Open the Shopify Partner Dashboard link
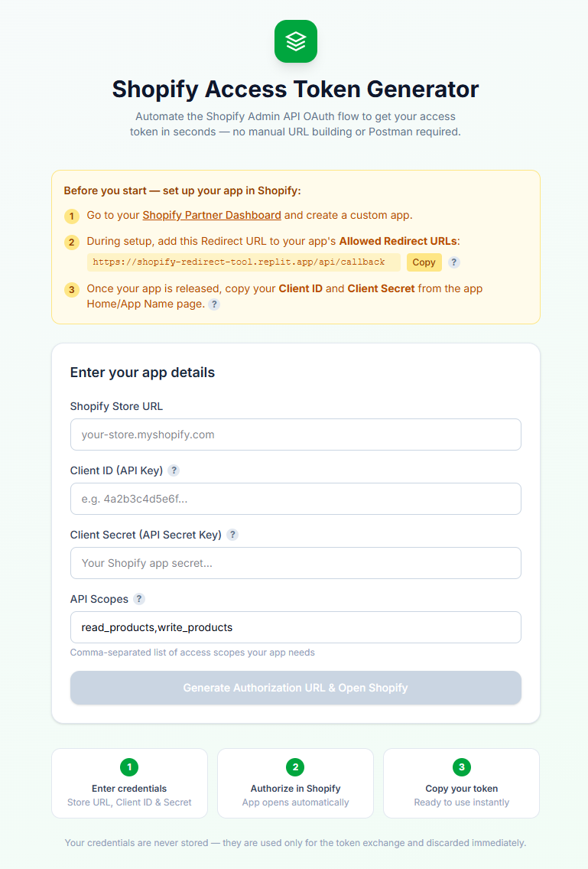This screenshot has height=869, width=588. coord(212,215)
